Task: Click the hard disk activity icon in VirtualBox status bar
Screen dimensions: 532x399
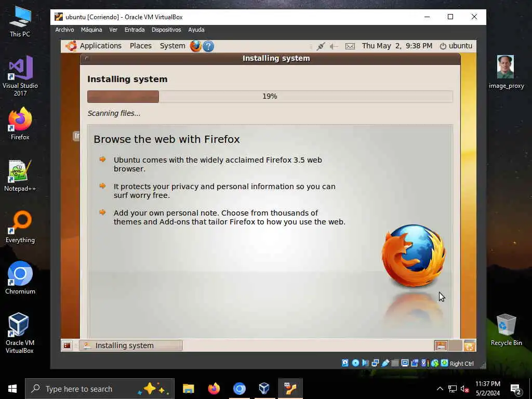Action: 345,363
